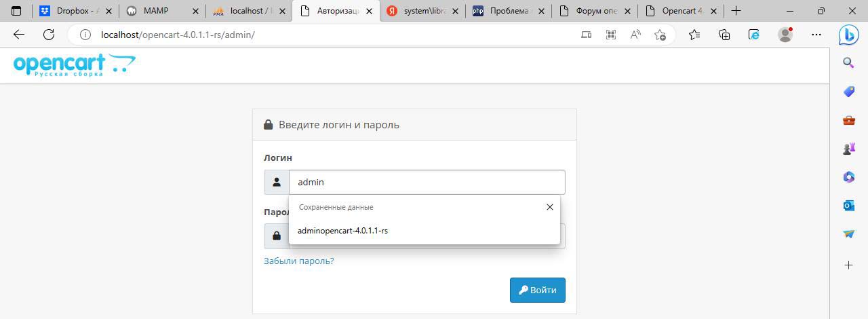Close the saved data popup
Image resolution: width=868 pixels, height=319 pixels.
(x=550, y=207)
